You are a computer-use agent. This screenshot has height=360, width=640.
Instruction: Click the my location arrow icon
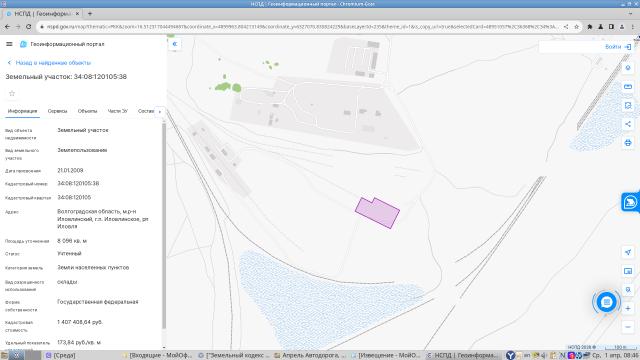628,252
